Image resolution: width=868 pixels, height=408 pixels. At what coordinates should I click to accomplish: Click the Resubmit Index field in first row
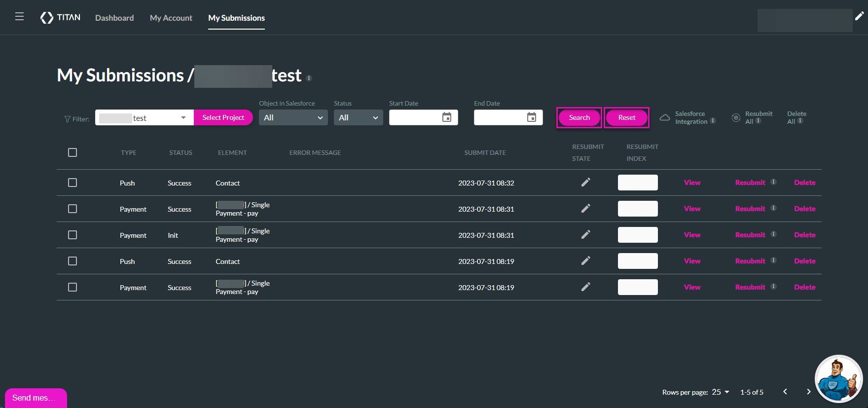pos(637,183)
